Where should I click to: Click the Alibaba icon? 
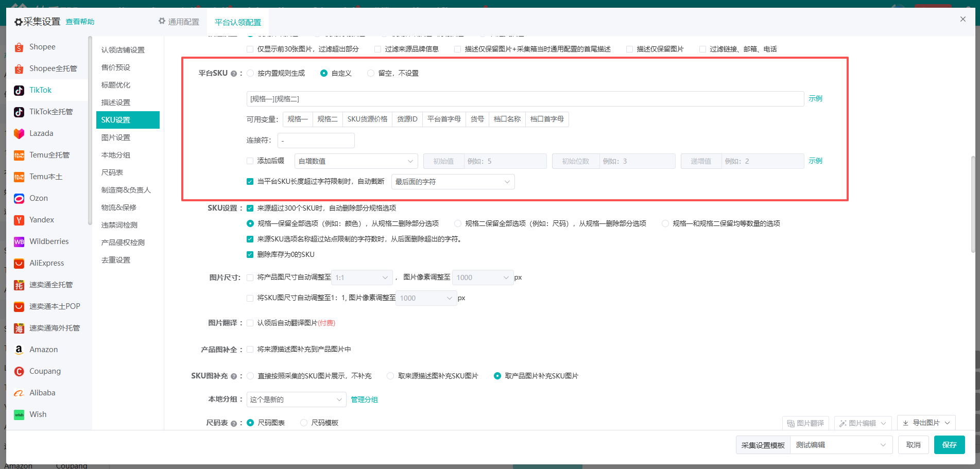click(x=19, y=393)
